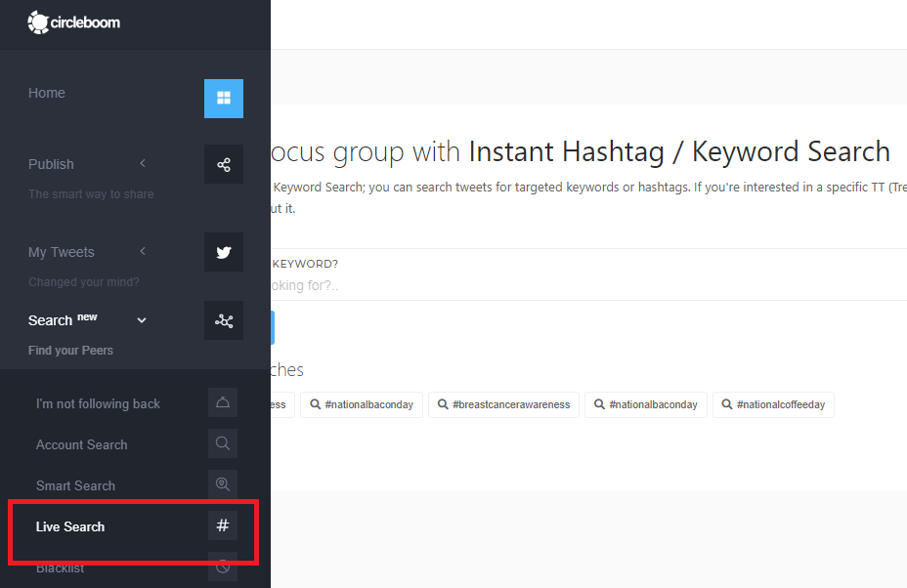
Task: Search #breastcancerawareness tag
Action: point(503,404)
